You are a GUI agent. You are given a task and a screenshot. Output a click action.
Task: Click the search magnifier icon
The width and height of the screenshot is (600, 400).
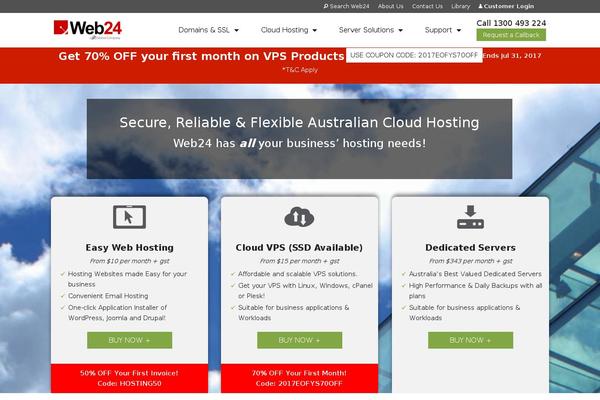pyautogui.click(x=326, y=6)
